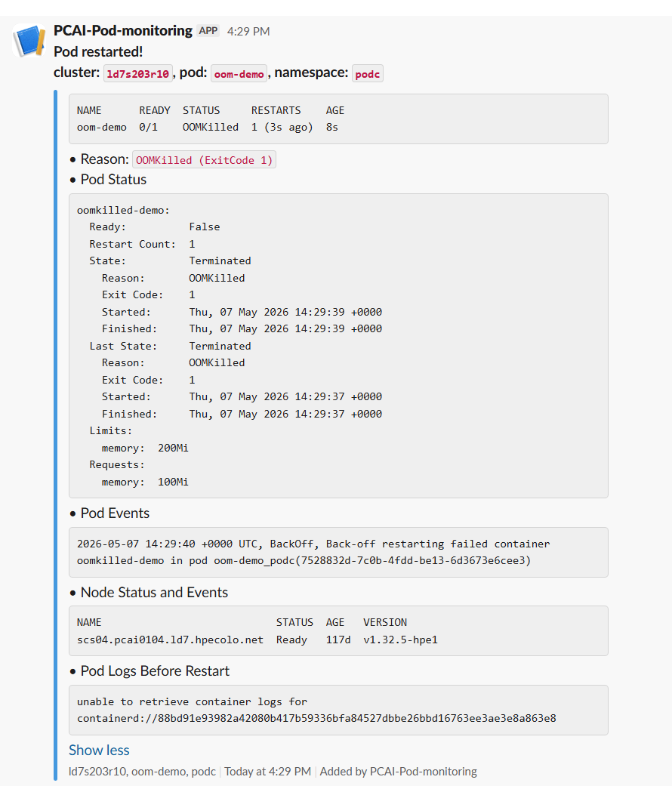Select the 'ld7s203r10, oom-demo, podc' footer text

click(x=142, y=772)
